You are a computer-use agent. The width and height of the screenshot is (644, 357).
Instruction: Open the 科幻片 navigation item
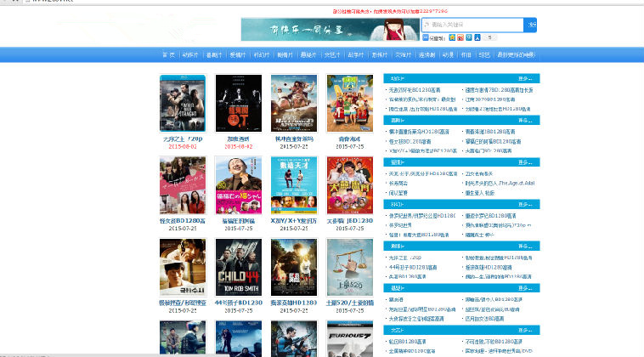[x=261, y=55]
